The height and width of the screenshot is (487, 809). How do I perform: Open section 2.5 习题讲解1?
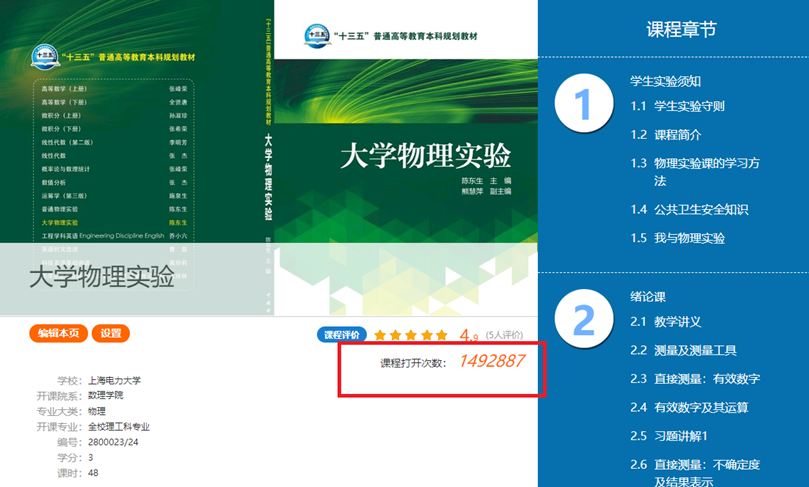[669, 436]
